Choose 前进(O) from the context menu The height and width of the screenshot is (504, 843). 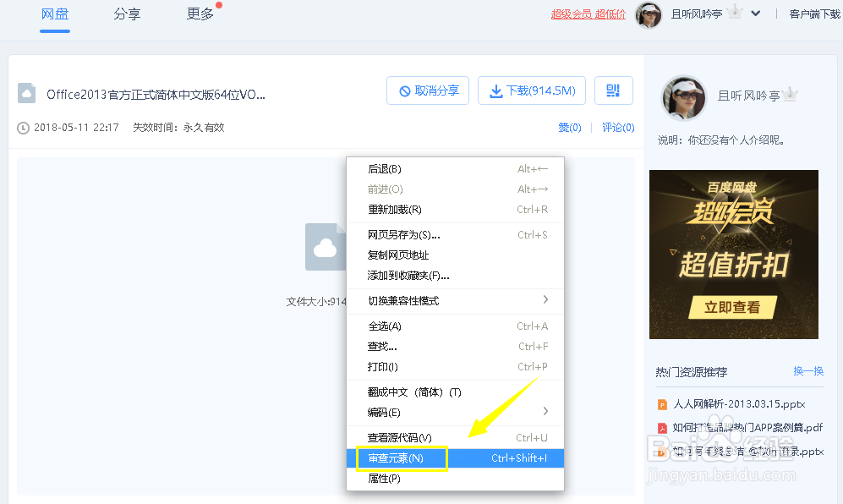(455, 189)
